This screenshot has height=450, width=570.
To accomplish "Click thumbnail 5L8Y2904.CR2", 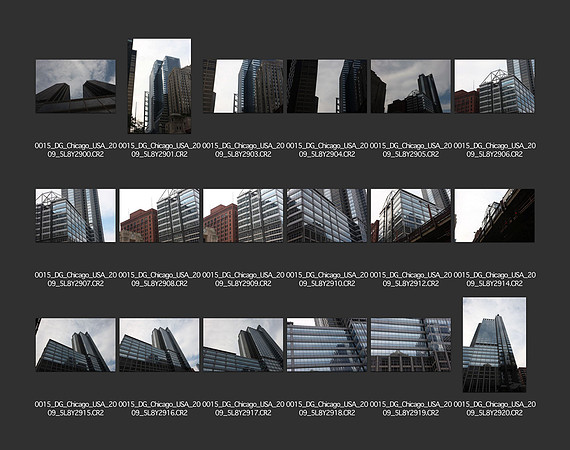I will 327,86.
